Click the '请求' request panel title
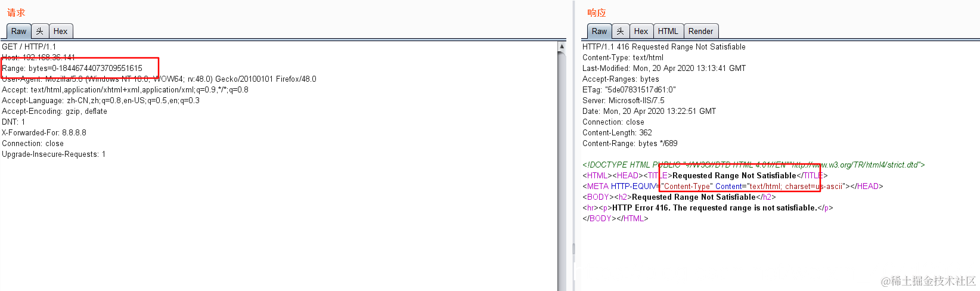The height and width of the screenshot is (291, 980). (x=16, y=13)
